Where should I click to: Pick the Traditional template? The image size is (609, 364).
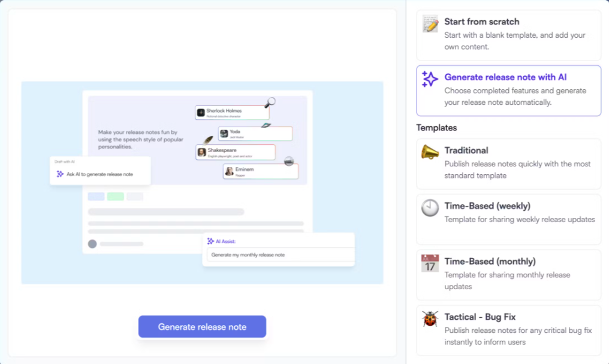tap(508, 164)
